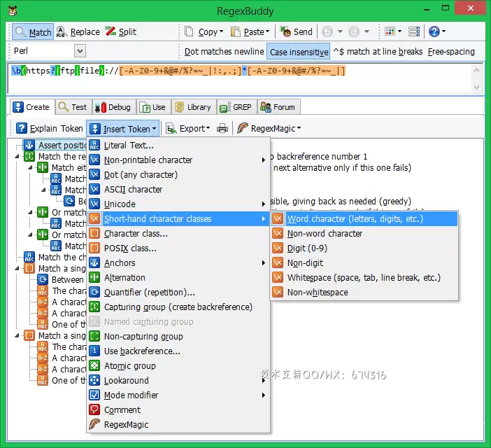This screenshot has width=491, height=448.
Task: Select Non-whitespace menu item
Action: point(364,293)
